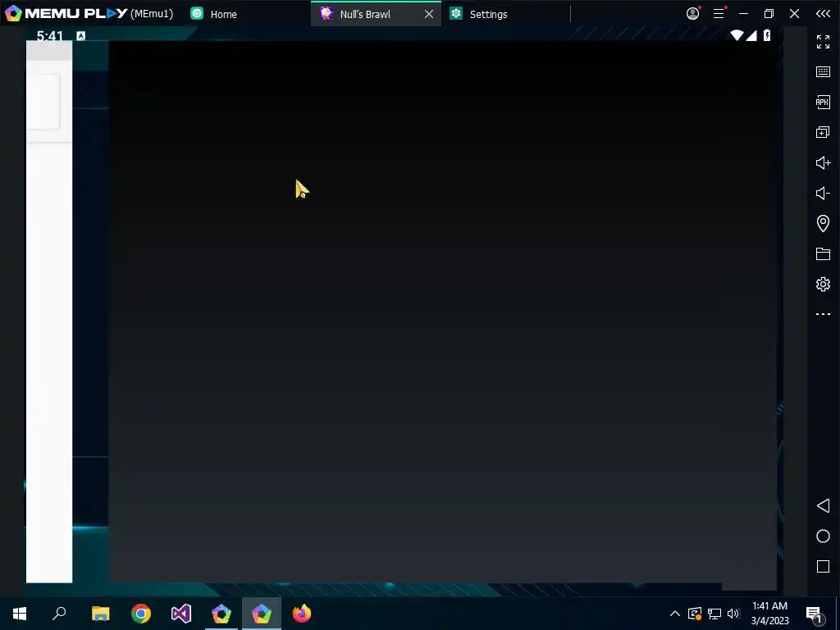
Task: Install an APK from sidebar
Action: 823,102
